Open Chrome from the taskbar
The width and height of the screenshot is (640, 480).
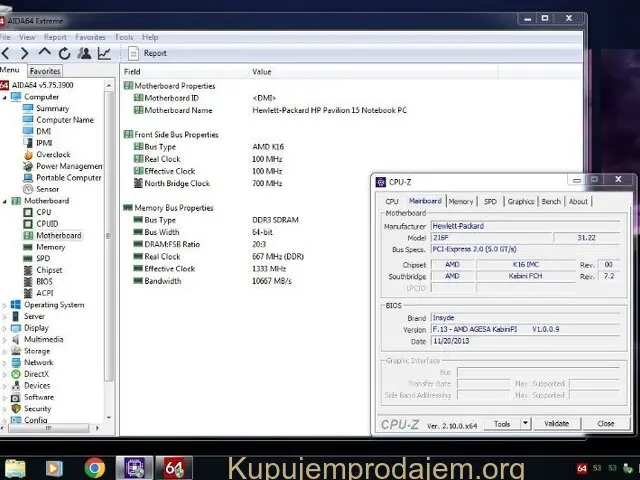(95, 467)
